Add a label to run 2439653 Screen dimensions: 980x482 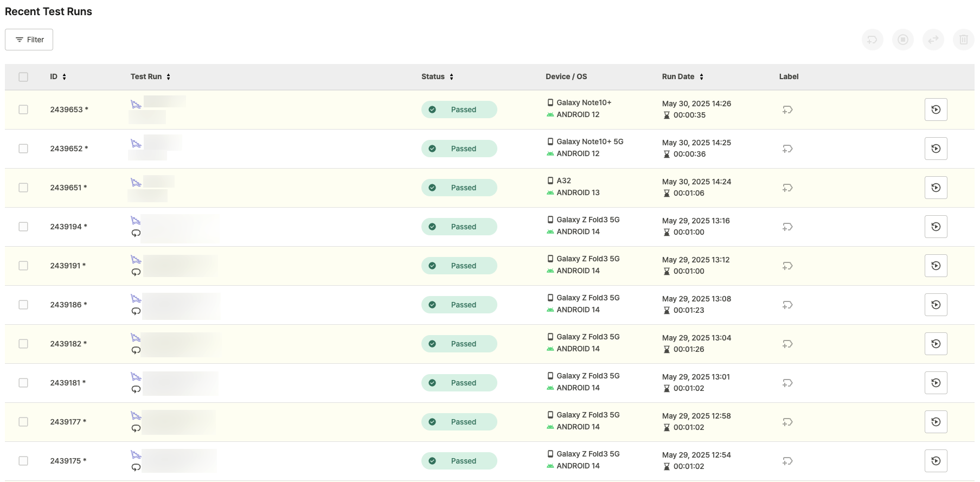coord(787,110)
